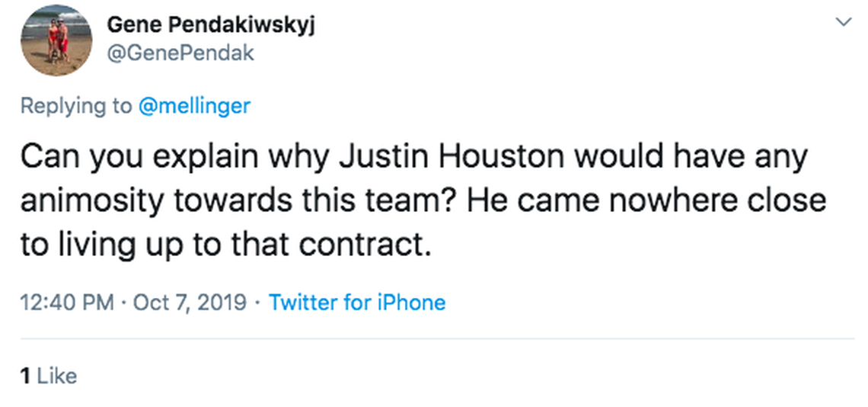Open the tweet options chevron menu

[843, 23]
